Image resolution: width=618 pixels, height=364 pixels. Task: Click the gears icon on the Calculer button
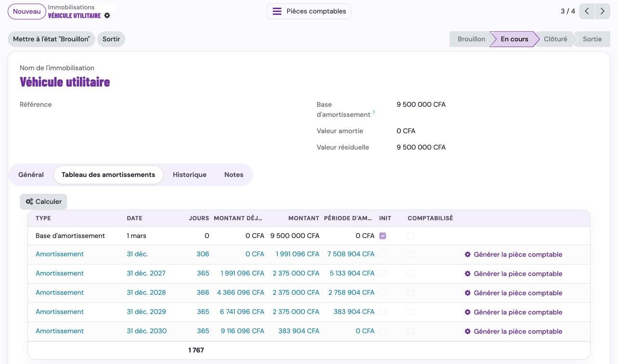[29, 201]
